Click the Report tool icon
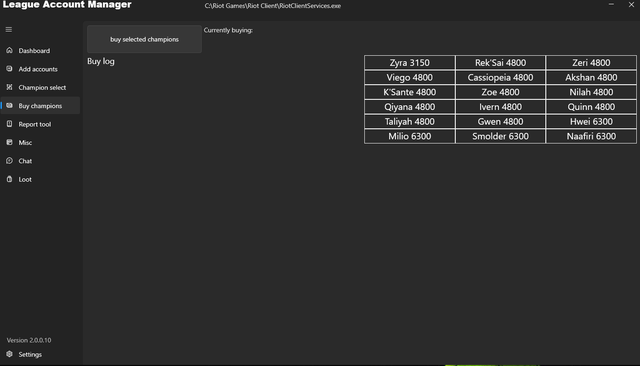Viewport: 640px width, 366px height. coord(9,124)
